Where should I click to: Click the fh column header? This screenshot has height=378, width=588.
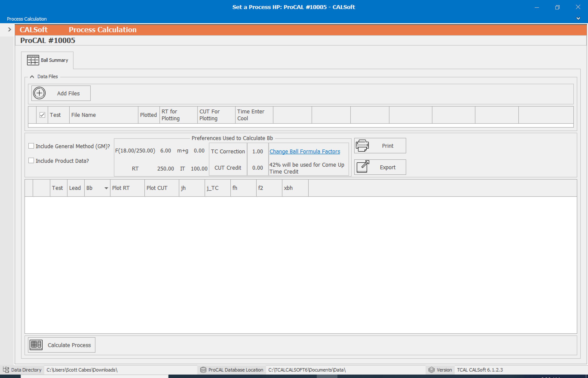pos(243,188)
